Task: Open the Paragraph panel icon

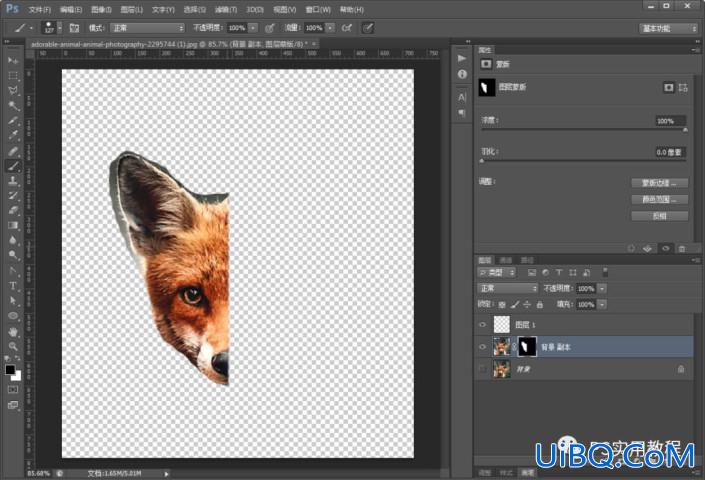Action: (462, 113)
